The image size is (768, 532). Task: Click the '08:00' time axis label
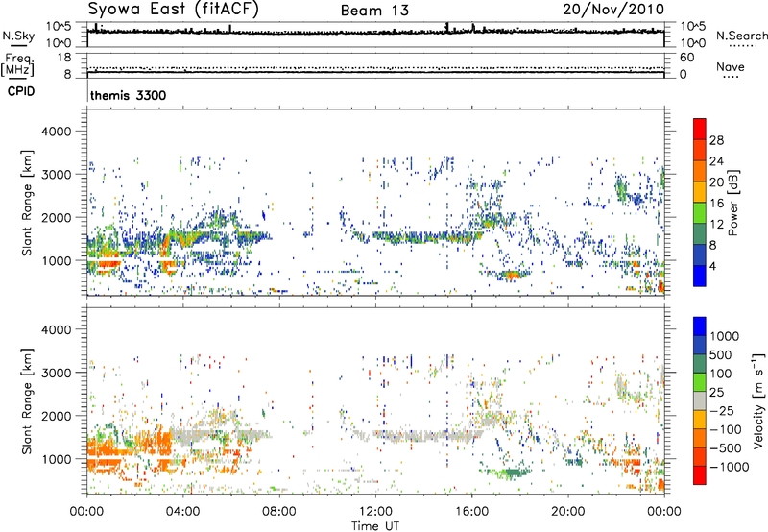click(279, 512)
